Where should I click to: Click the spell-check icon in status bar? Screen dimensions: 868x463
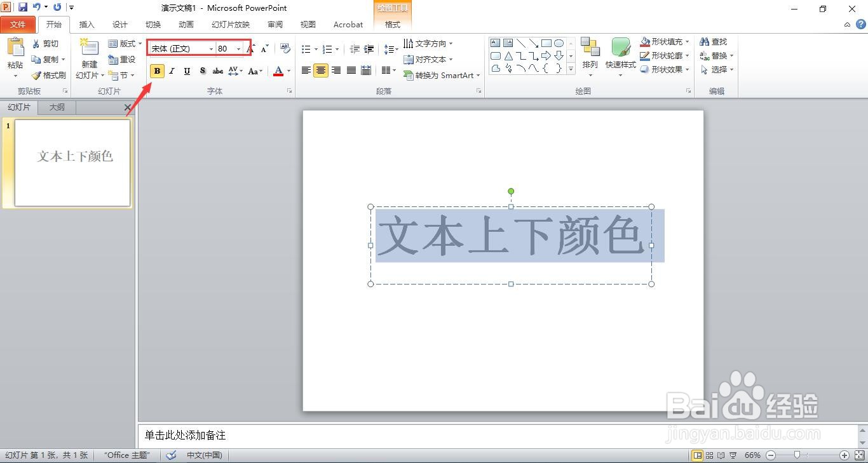point(171,455)
